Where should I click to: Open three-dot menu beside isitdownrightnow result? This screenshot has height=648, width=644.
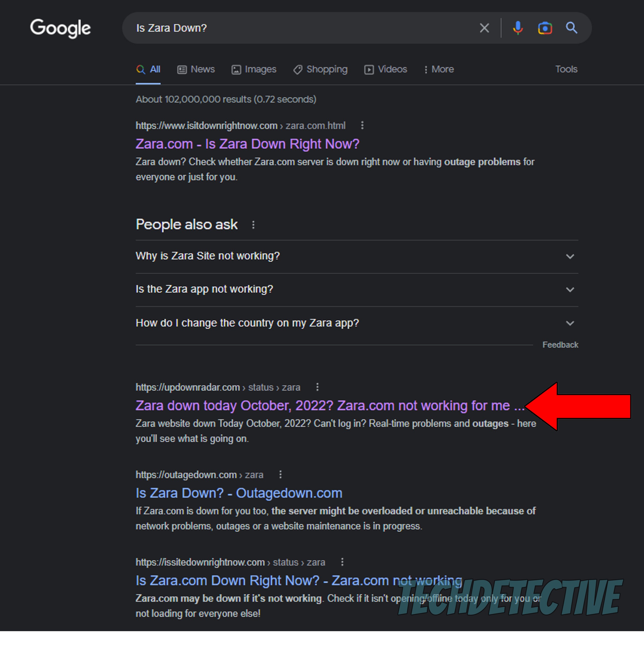tap(362, 125)
